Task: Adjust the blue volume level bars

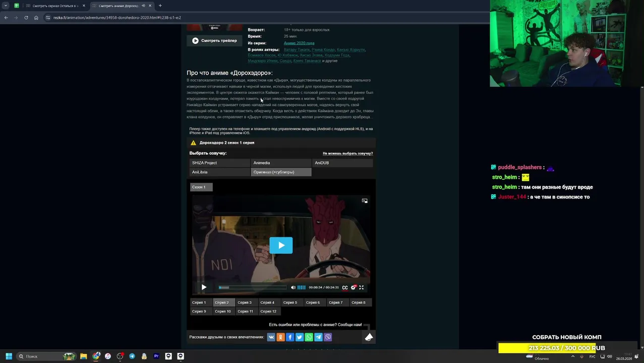Action: [x=302, y=287]
